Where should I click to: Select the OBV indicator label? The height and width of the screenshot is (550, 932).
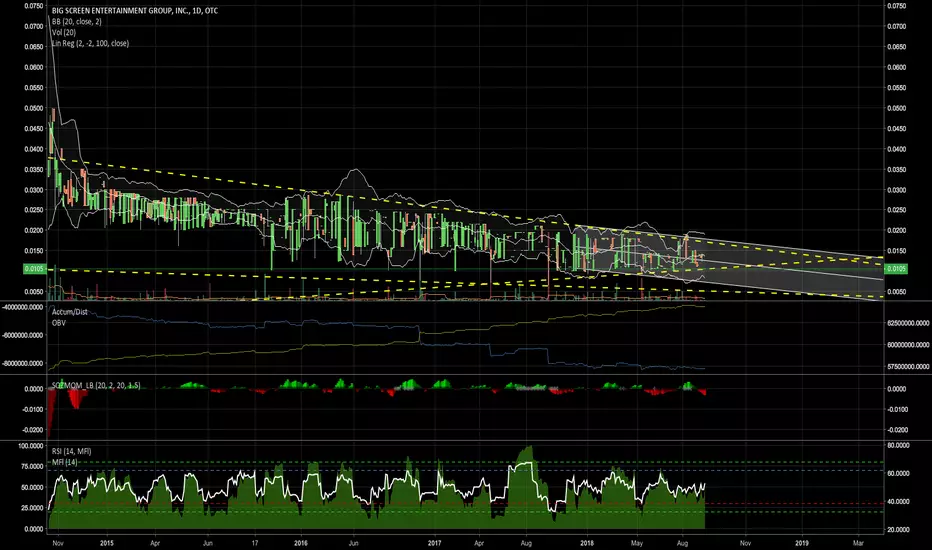[x=59, y=323]
